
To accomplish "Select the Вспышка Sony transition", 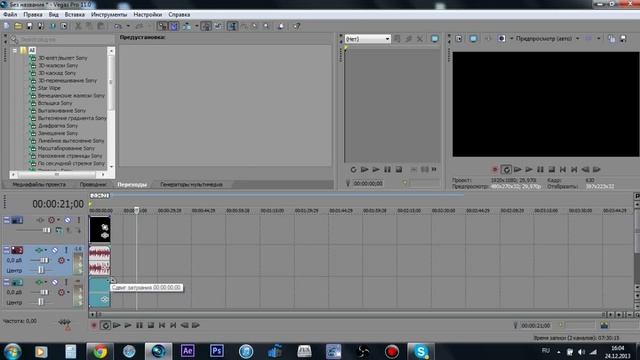I will pos(55,103).
